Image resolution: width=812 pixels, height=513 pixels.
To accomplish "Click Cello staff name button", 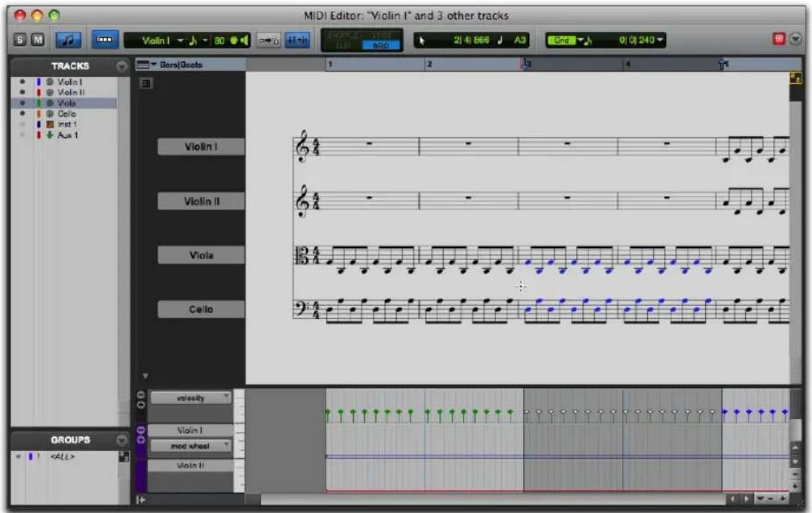I will coord(201,309).
